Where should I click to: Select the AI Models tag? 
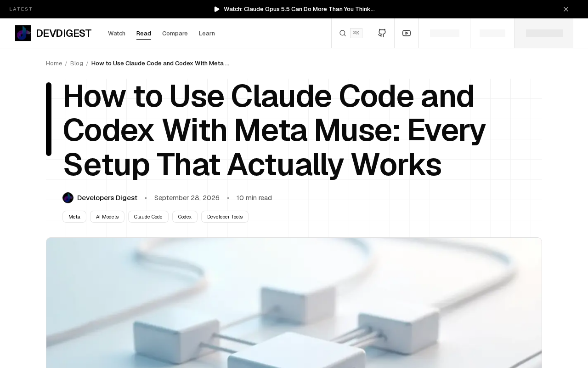pyautogui.click(x=107, y=217)
